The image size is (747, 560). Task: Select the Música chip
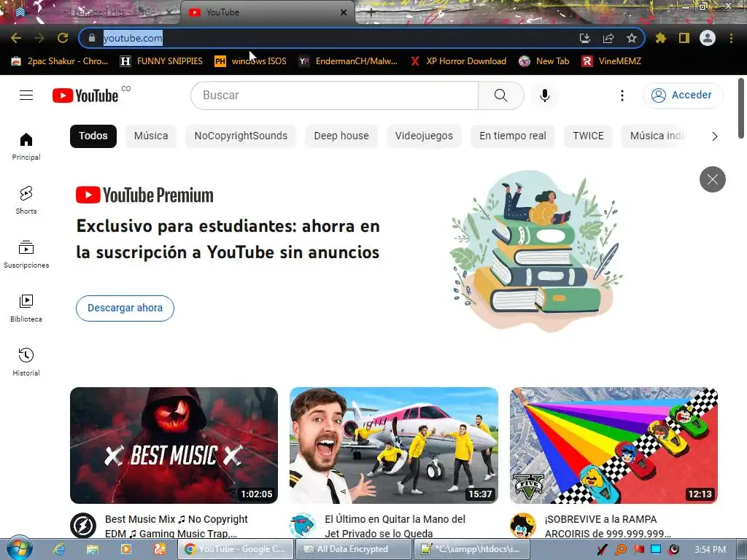(150, 136)
